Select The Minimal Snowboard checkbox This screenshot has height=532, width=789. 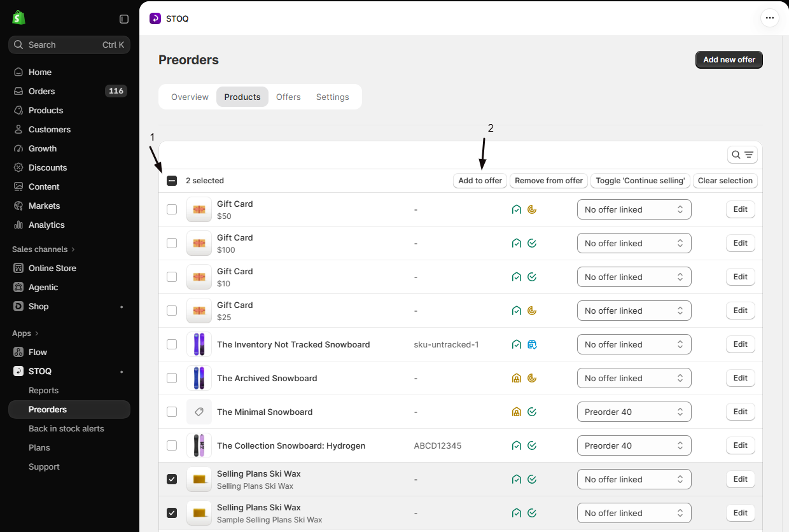pyautogui.click(x=172, y=412)
